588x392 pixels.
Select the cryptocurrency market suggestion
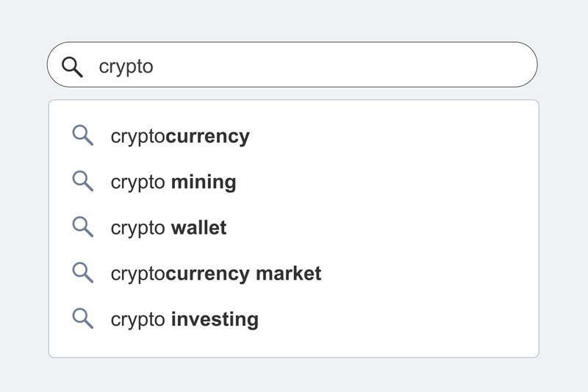[293, 274]
